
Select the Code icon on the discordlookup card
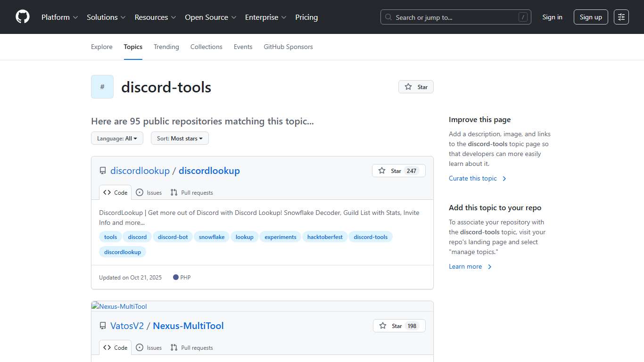click(x=107, y=192)
